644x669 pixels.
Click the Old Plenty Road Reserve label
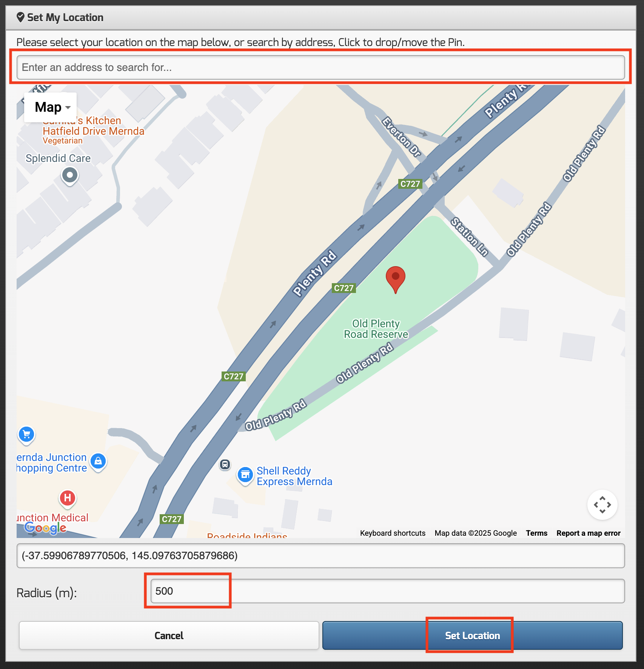point(376,329)
